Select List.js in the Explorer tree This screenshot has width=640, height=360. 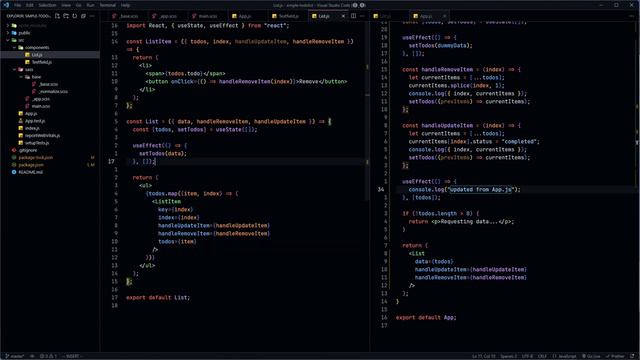(x=50, y=55)
